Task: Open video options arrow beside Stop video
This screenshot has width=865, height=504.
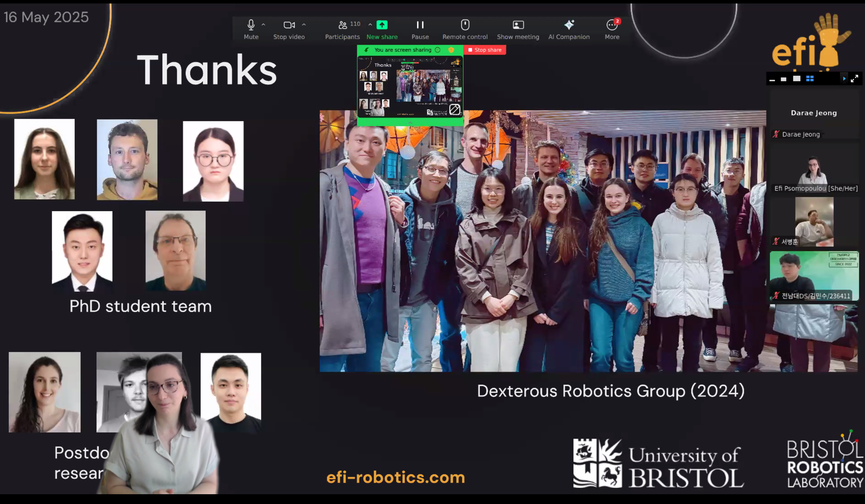Action: (x=304, y=25)
